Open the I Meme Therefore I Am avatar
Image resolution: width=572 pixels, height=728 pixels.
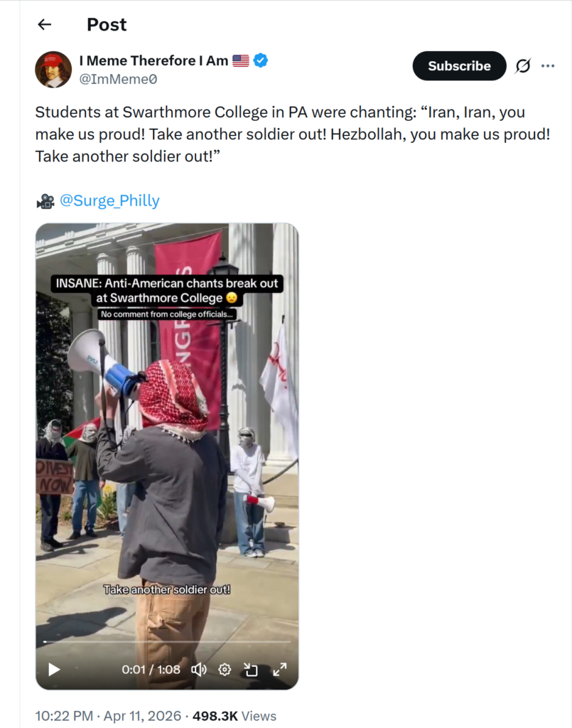tap(53, 70)
